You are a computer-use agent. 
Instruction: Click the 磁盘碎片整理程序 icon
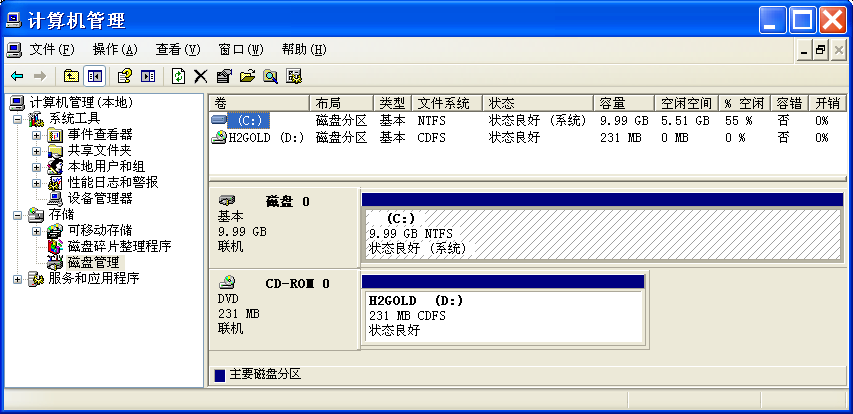coord(55,246)
